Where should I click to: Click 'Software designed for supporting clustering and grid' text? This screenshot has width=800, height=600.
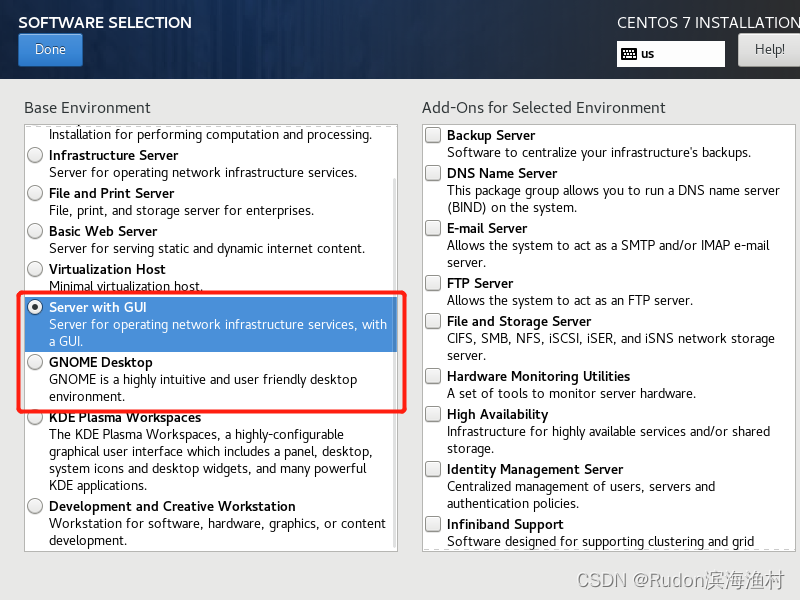(x=600, y=541)
